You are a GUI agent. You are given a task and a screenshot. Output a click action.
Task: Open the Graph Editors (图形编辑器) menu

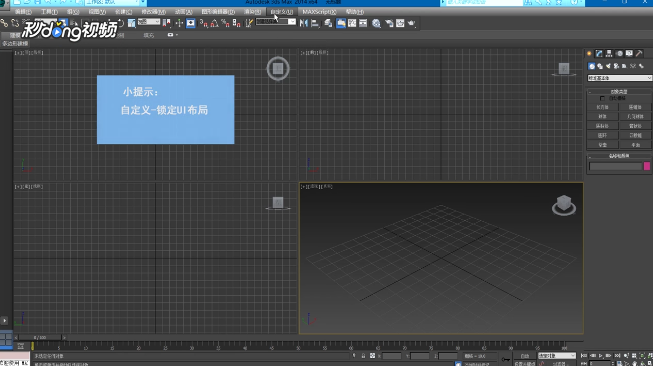(x=218, y=12)
